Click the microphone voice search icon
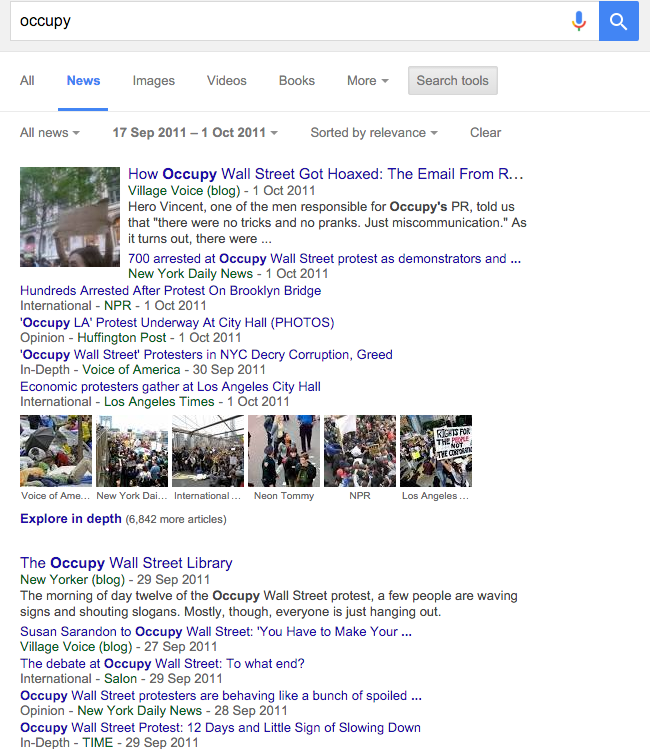The width and height of the screenshot is (650, 749). click(579, 21)
